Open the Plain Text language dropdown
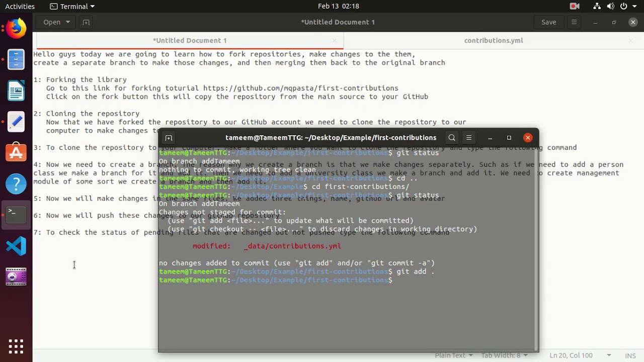644x362 pixels. click(x=454, y=355)
